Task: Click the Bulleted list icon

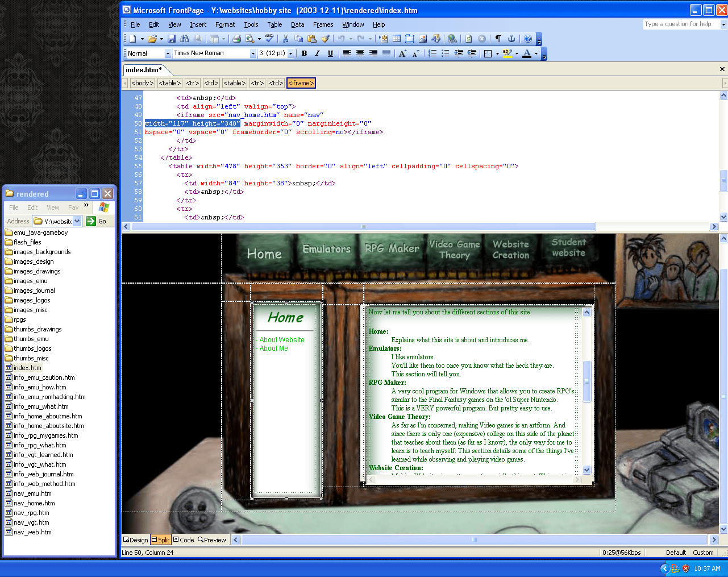Action: click(x=446, y=53)
